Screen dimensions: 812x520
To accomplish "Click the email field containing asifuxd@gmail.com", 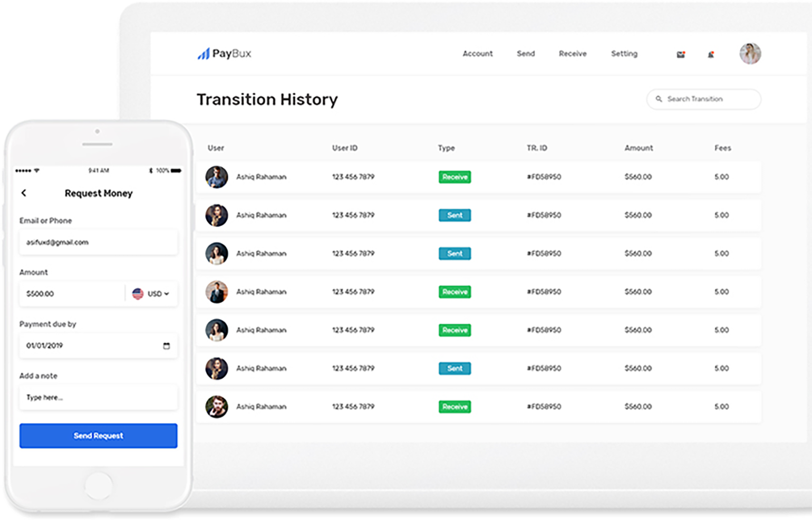I will click(x=99, y=243).
